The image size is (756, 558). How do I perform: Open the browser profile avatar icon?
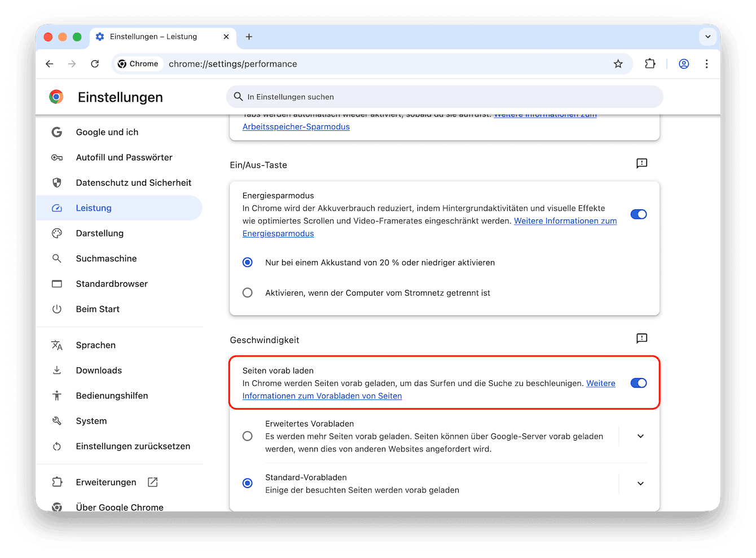pyautogui.click(x=684, y=64)
